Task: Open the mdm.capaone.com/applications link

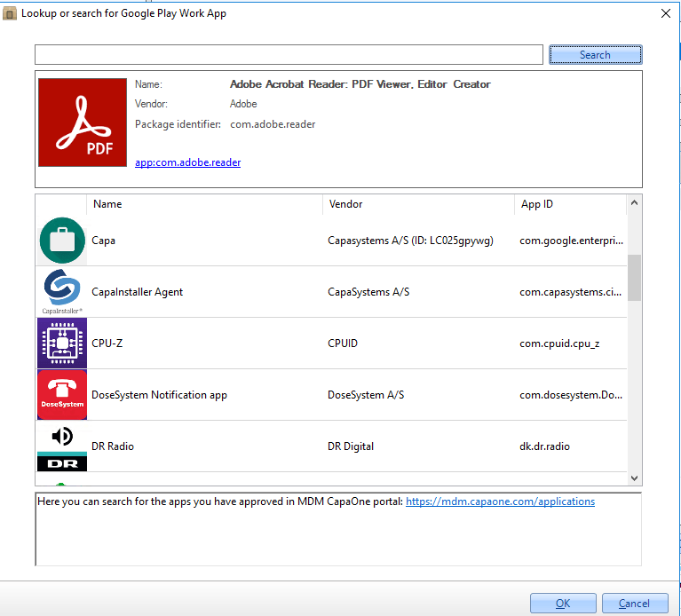Action: 500,501
